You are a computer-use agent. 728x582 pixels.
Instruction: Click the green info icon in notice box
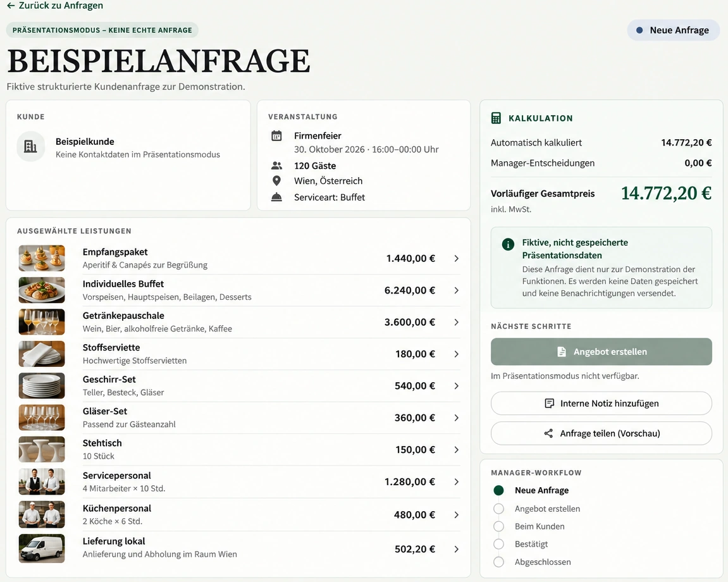click(x=508, y=244)
